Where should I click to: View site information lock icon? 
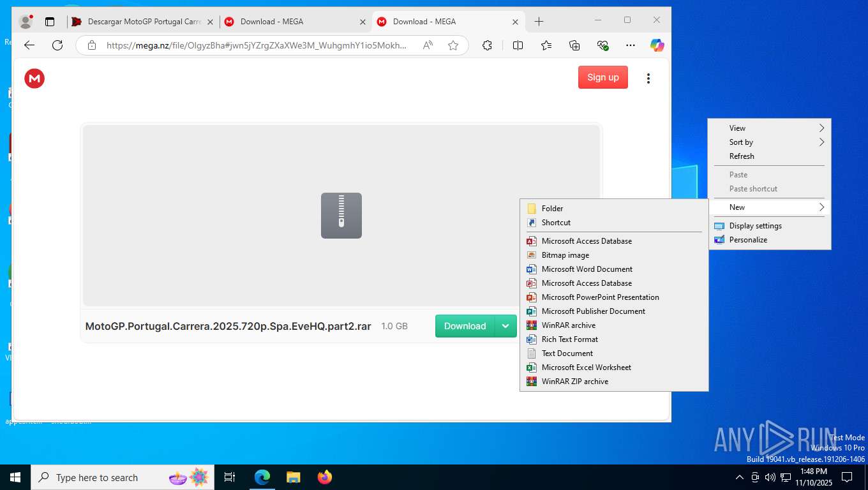(92, 45)
